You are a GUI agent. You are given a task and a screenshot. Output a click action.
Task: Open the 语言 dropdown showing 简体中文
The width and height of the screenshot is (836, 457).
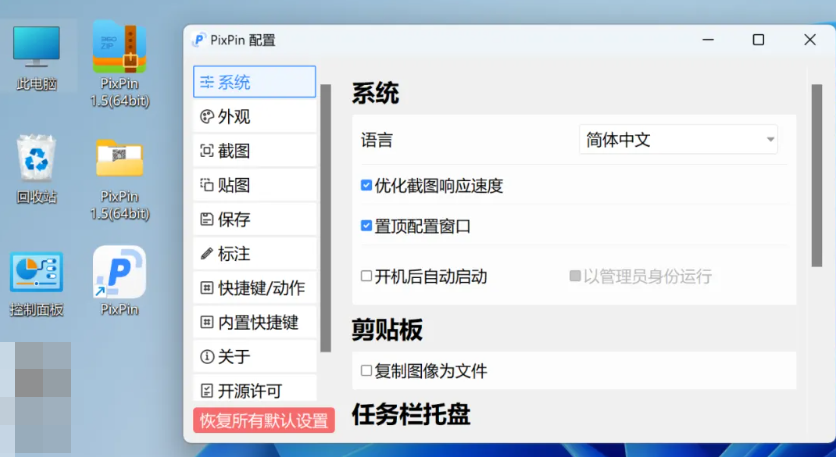point(678,140)
